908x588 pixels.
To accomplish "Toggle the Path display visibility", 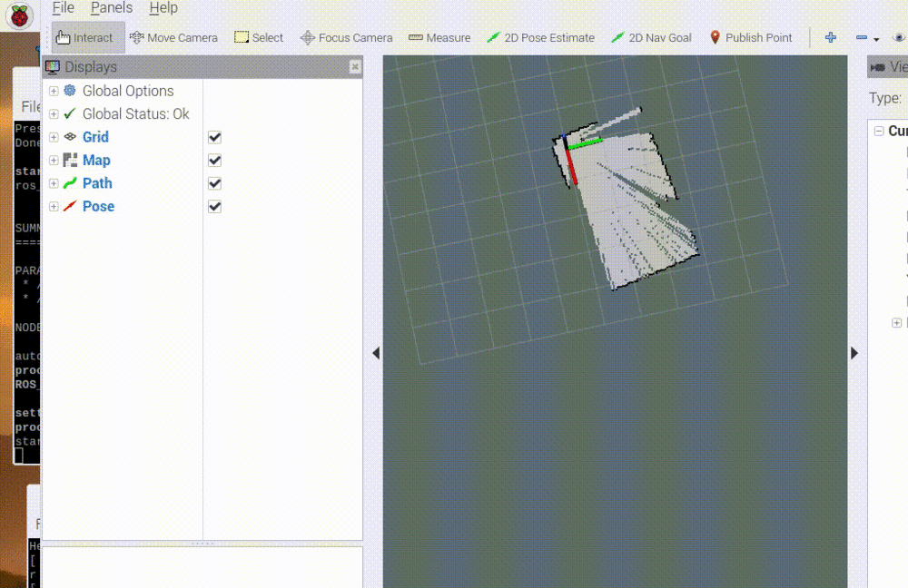I will coord(214,183).
